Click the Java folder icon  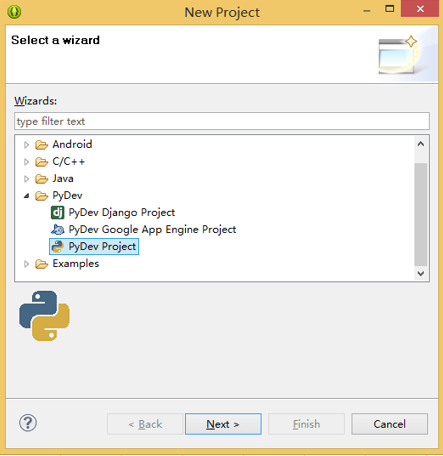42,179
